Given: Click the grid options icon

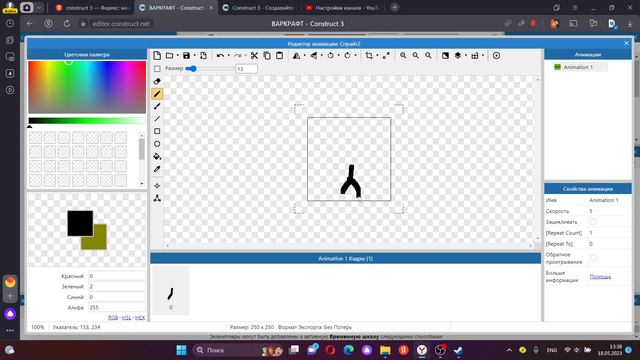Looking at the screenshot, I should coord(475,56).
